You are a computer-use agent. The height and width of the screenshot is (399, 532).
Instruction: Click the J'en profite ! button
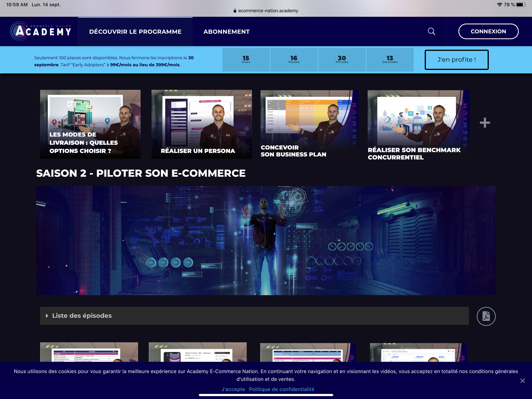coord(456,60)
